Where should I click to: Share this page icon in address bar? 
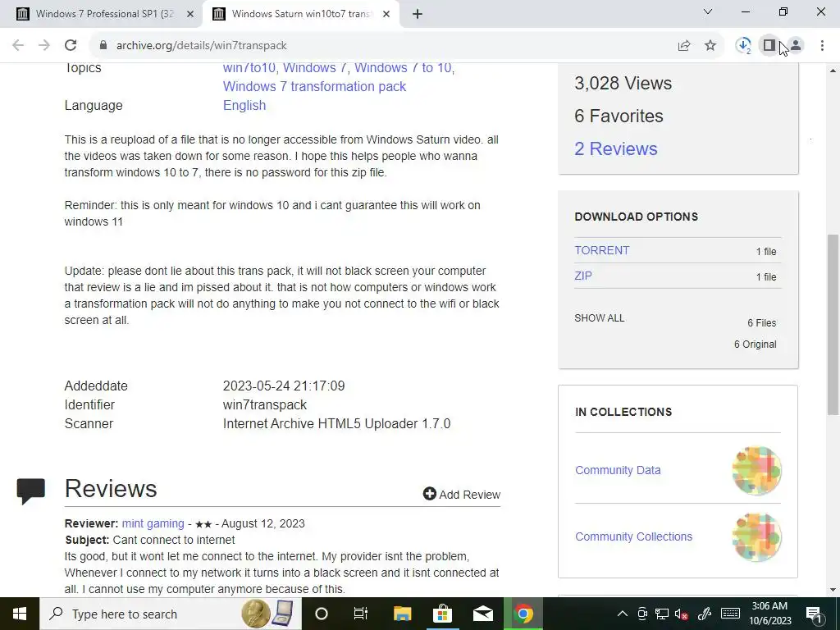point(684,46)
